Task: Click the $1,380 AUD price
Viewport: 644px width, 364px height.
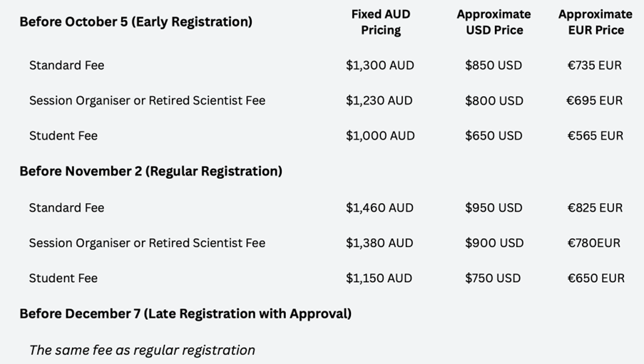Action: pyautogui.click(x=379, y=243)
